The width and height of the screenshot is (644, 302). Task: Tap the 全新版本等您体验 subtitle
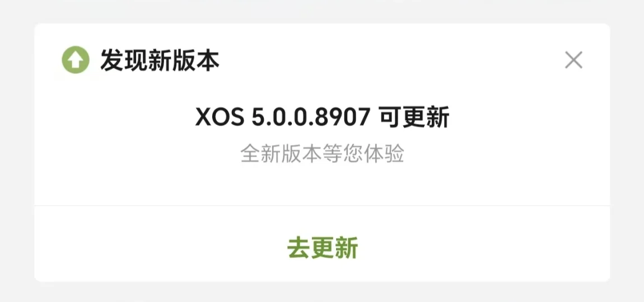[322, 154]
